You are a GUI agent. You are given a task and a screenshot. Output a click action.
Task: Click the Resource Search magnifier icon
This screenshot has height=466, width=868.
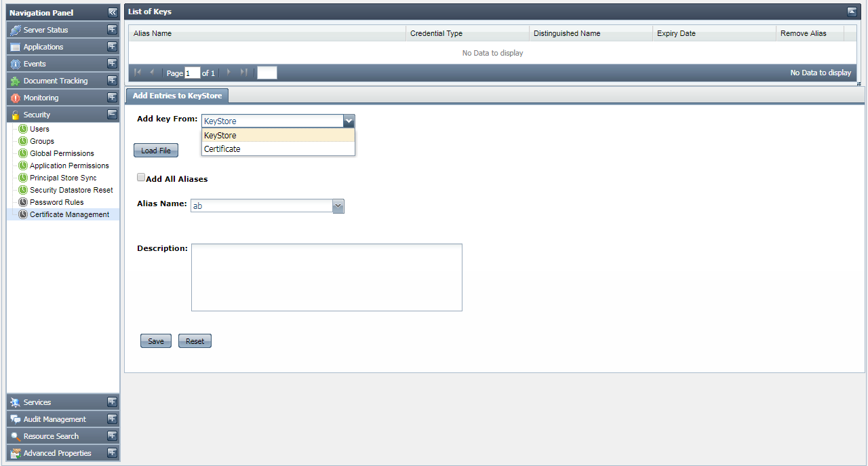pyautogui.click(x=16, y=436)
